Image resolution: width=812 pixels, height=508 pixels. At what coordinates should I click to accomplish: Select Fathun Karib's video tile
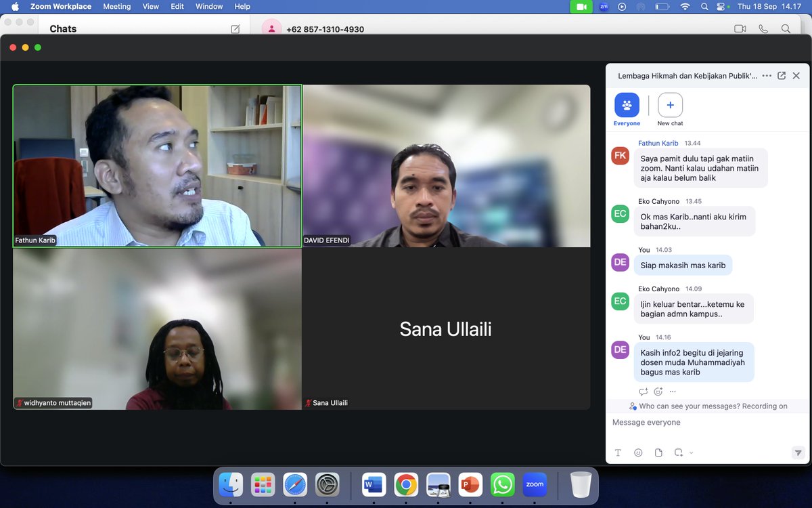[157, 166]
